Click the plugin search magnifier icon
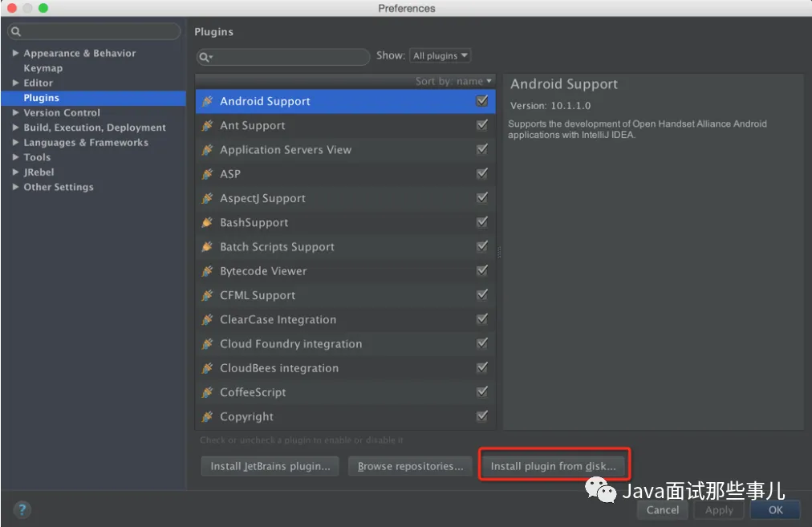812x527 pixels. [x=206, y=57]
